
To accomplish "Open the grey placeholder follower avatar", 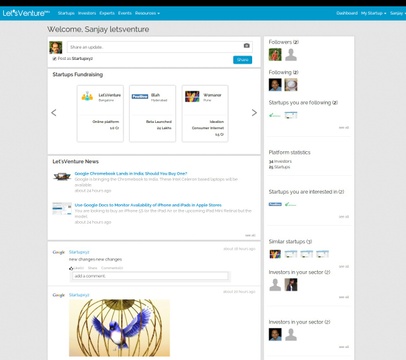I will coord(291,55).
